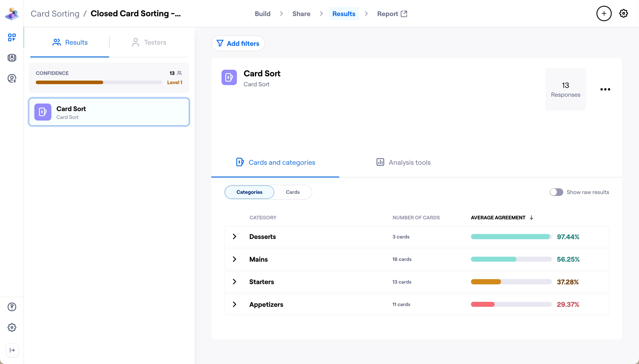Click the Add filters button

coord(238,43)
